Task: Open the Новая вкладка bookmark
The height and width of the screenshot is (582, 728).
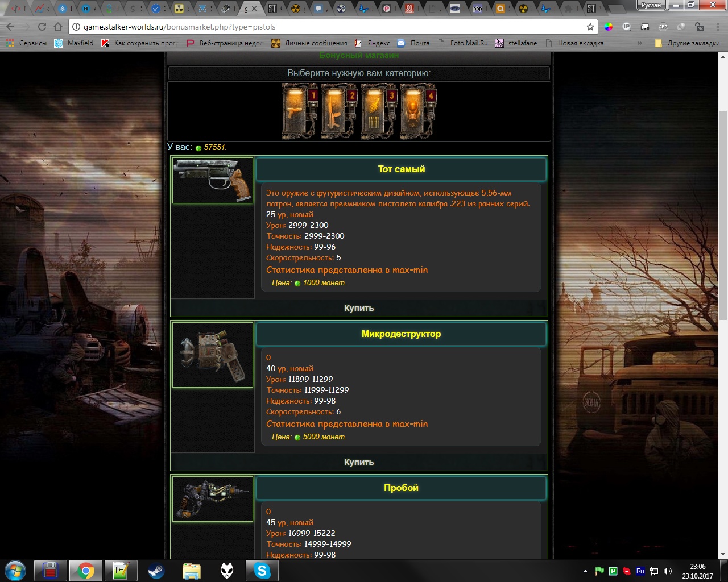Action: tap(574, 43)
